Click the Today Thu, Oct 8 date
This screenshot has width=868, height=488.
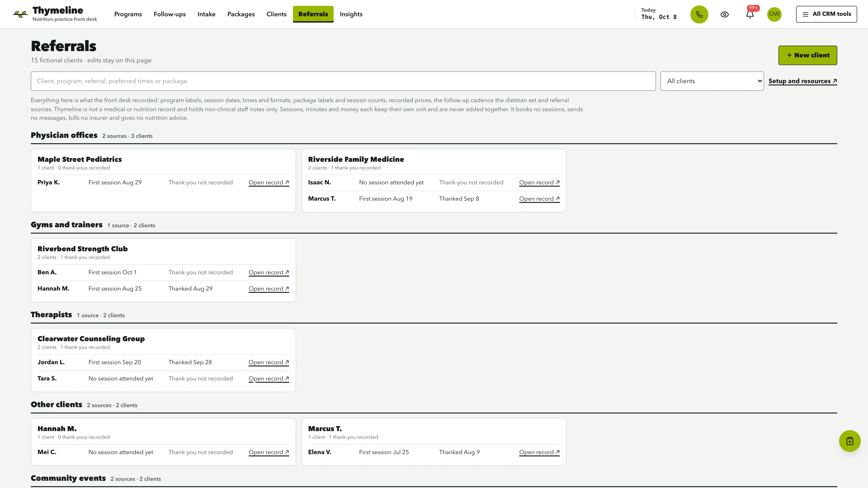659,14
